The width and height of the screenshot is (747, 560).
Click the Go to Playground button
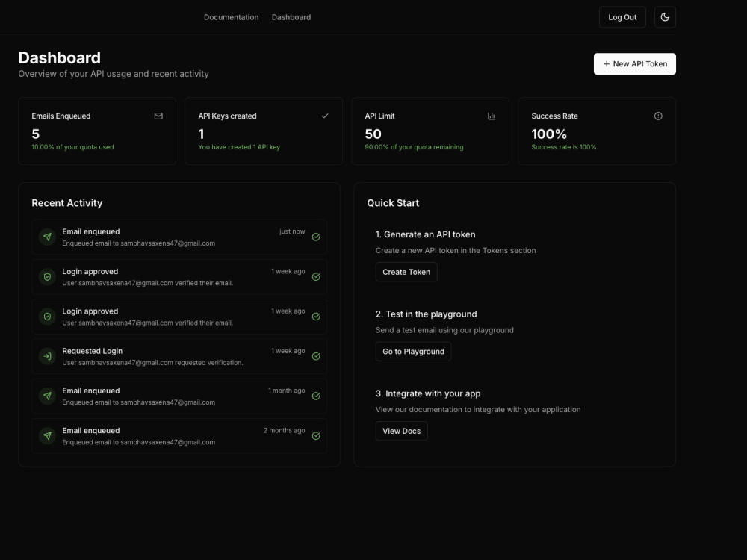click(x=413, y=352)
